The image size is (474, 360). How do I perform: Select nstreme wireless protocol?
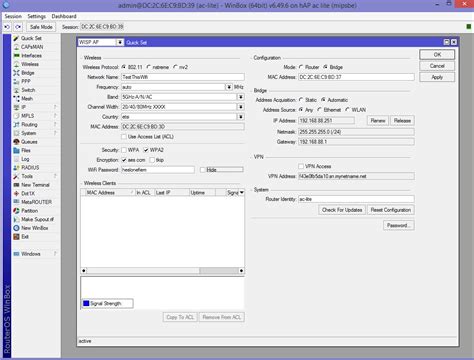pos(148,67)
